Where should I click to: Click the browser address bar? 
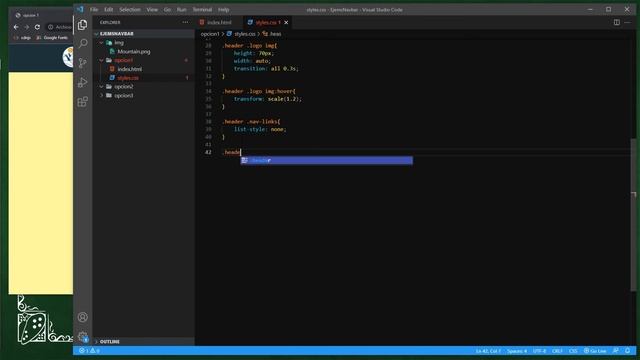pyautogui.click(x=58, y=27)
